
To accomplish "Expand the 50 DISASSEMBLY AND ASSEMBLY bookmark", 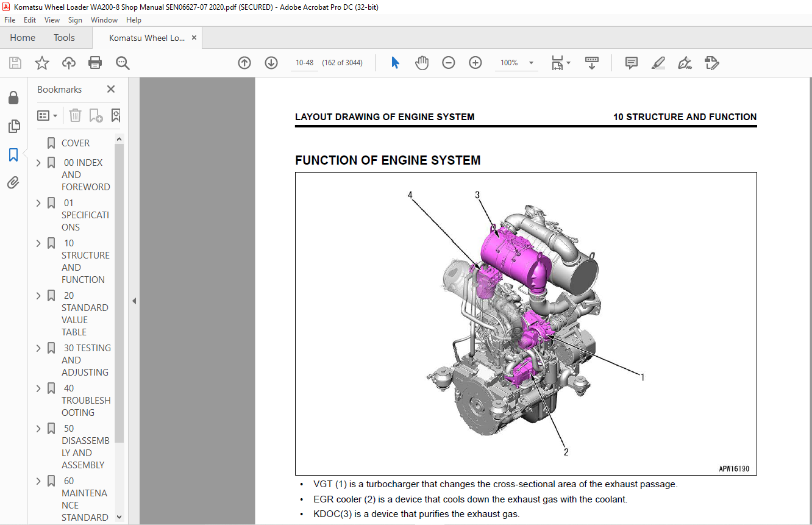I will coord(38,429).
